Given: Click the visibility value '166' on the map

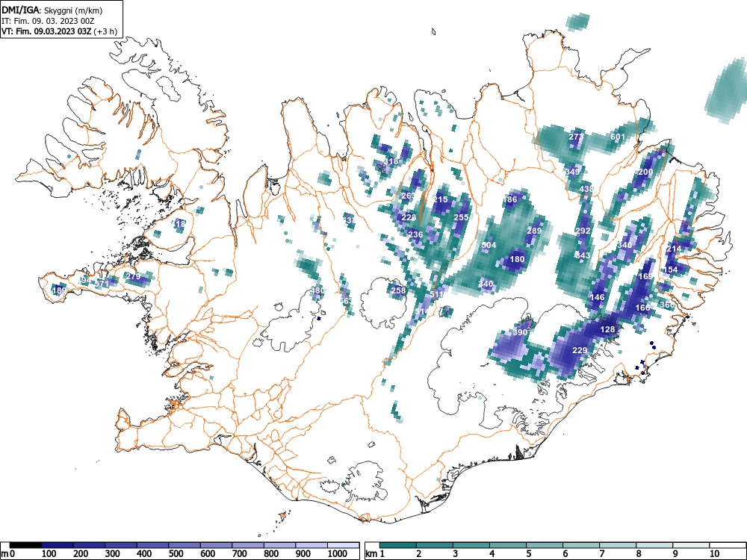Looking at the screenshot, I should point(642,308).
